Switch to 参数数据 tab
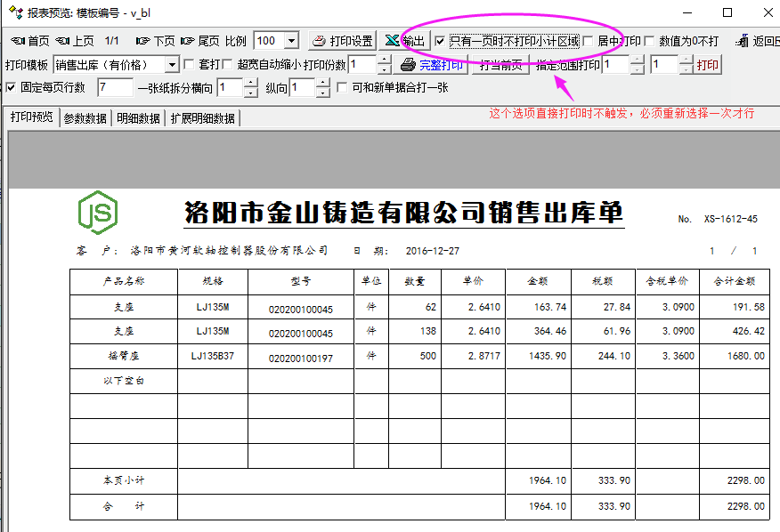This screenshot has height=532, width=780. tap(85, 118)
